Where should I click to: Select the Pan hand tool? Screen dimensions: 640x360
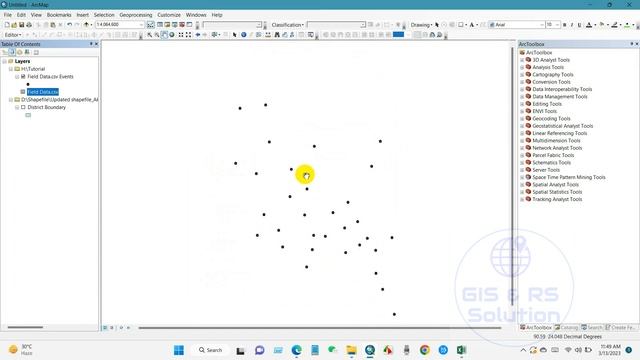tap(164, 35)
